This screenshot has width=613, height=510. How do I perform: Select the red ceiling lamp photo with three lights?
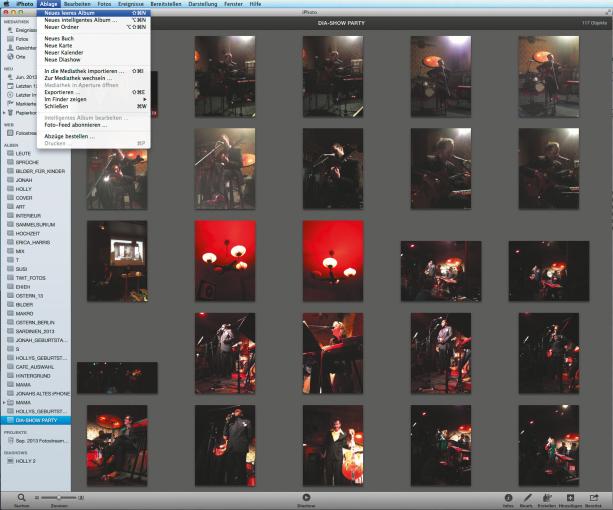225,261
